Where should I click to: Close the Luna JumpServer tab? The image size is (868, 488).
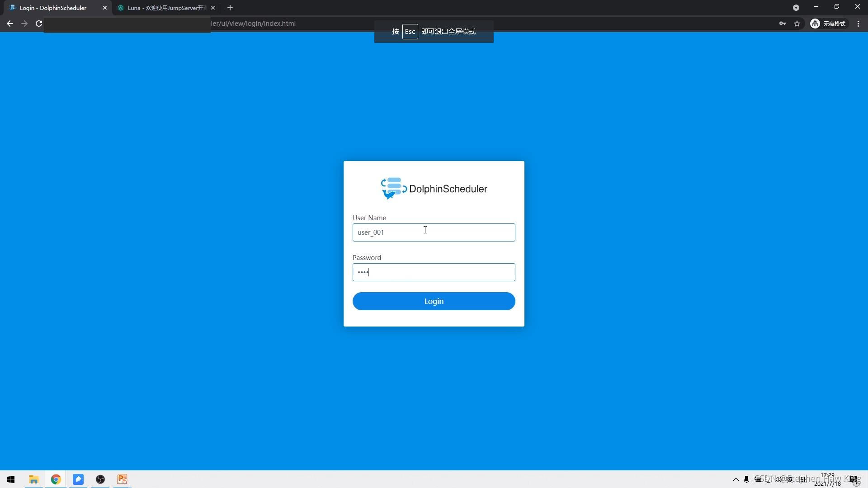[213, 8]
